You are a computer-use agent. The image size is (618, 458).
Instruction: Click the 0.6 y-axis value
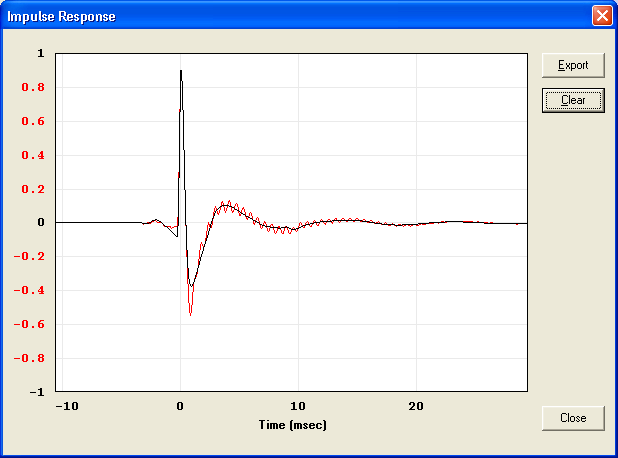33,121
